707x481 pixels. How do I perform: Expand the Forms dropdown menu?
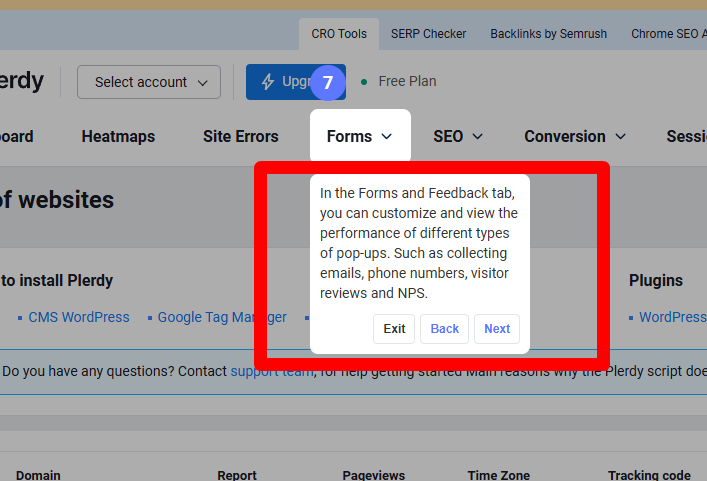pos(360,136)
